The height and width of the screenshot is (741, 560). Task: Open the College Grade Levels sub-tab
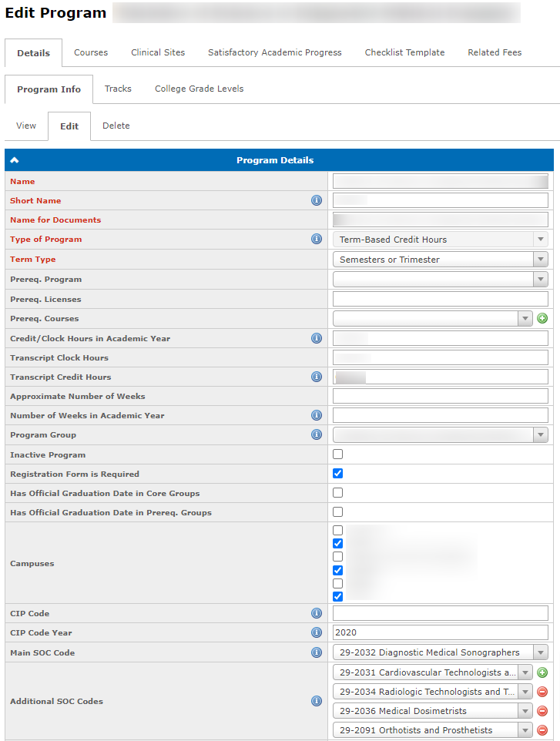(x=200, y=89)
